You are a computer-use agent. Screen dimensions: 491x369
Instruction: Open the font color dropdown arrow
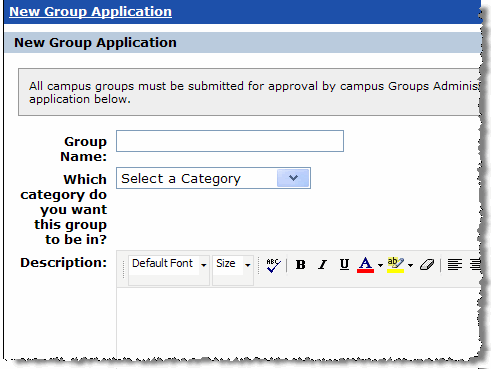point(380,265)
